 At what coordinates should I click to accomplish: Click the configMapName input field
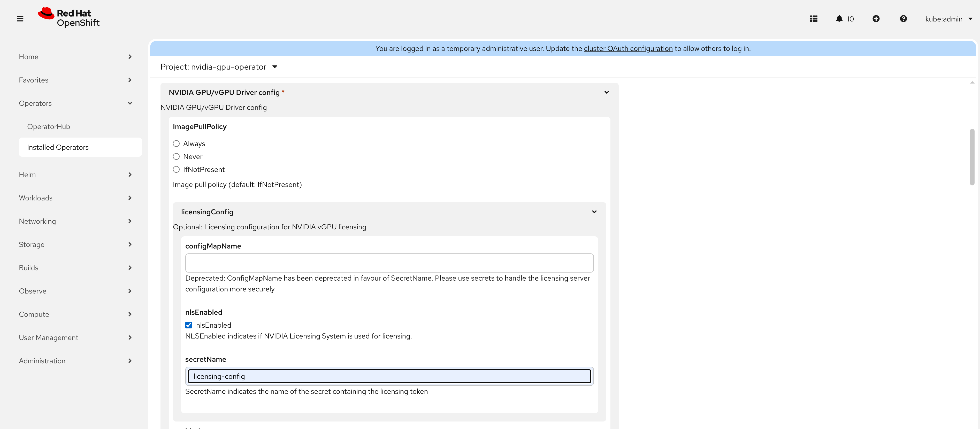pyautogui.click(x=389, y=263)
